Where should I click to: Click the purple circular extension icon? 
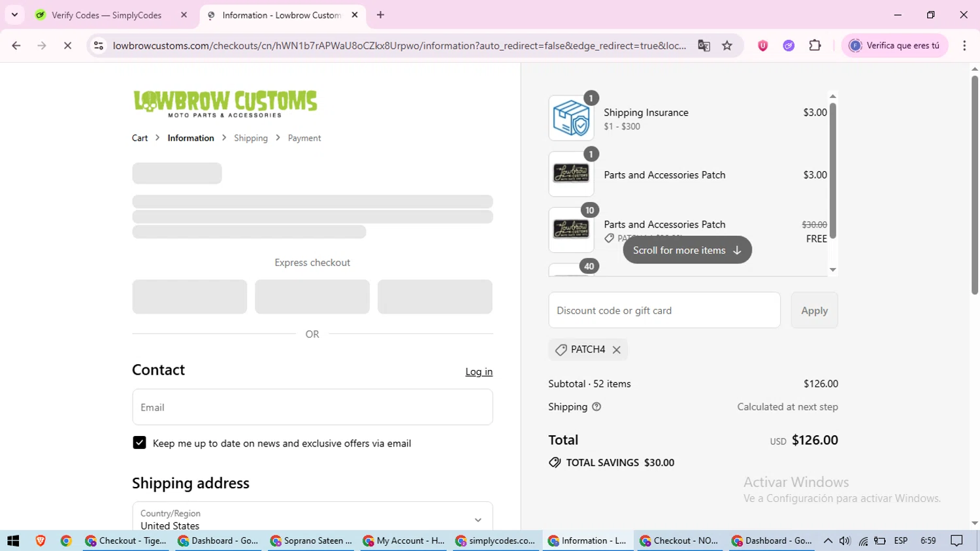(789, 46)
